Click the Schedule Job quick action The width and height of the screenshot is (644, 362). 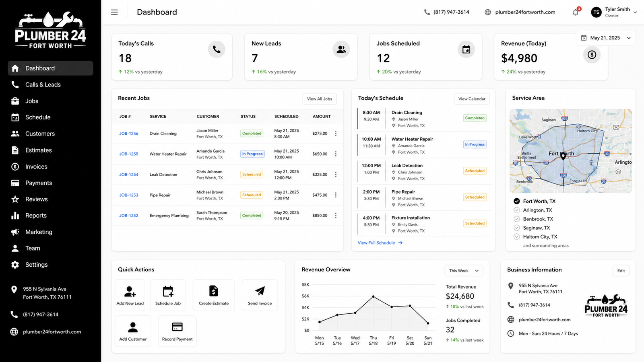168,295
